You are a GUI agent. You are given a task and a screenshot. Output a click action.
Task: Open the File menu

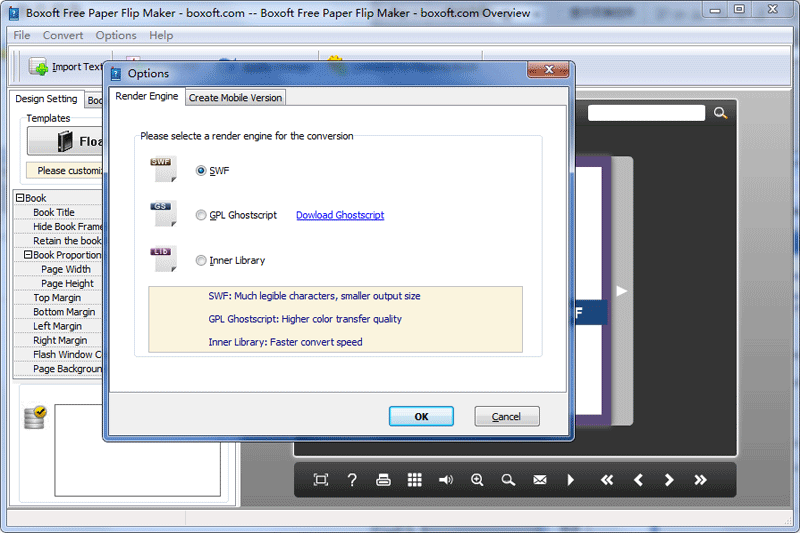click(x=21, y=35)
